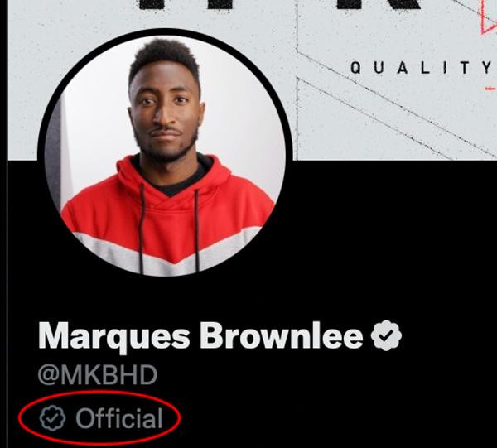Click the gray Official checkmark icon
Image resolution: width=497 pixels, height=448 pixels.
click(53, 418)
